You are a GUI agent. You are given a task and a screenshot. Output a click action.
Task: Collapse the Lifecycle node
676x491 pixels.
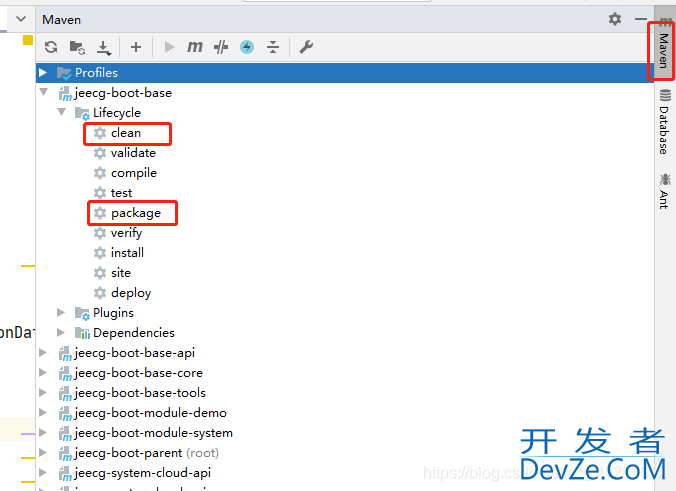click(x=62, y=112)
